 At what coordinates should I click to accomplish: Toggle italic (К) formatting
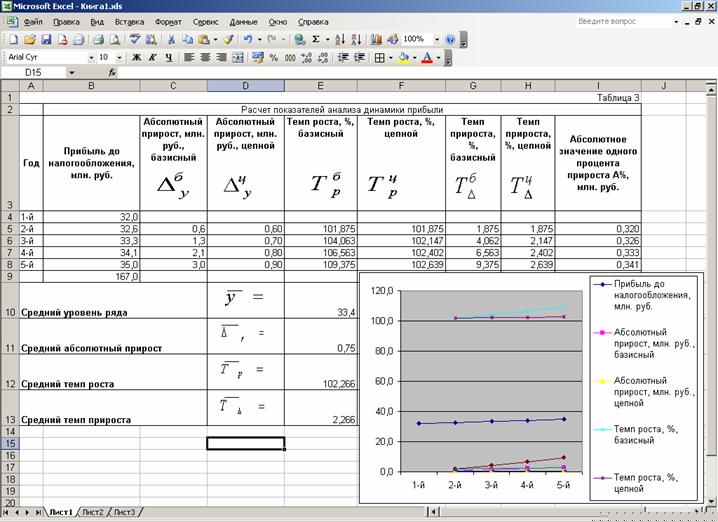[152, 58]
